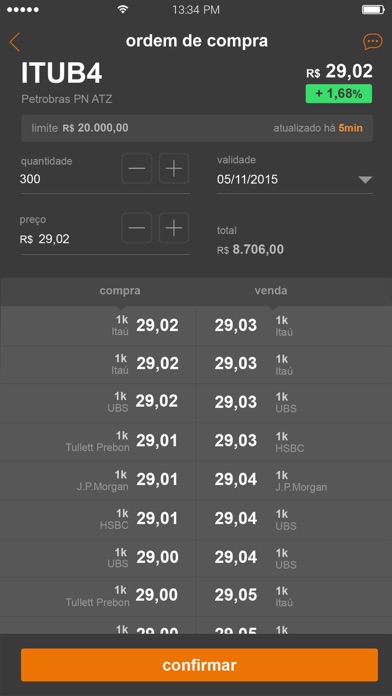
Task: Switch to the compra column tab
Action: [x=120, y=291]
